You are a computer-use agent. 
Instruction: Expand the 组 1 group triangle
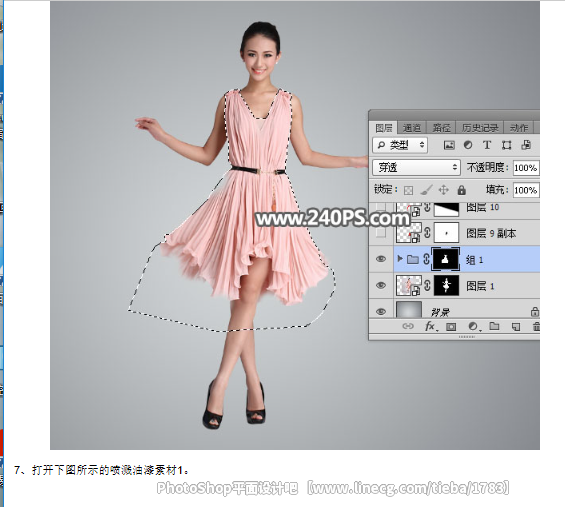(399, 259)
